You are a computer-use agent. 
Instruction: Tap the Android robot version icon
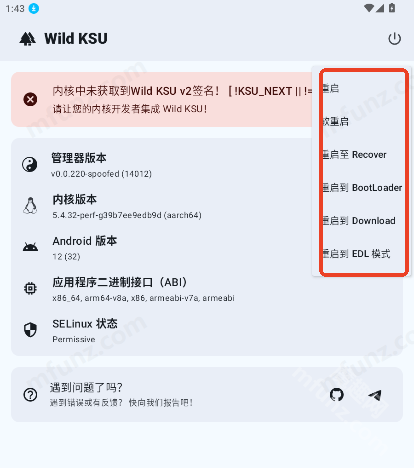30,247
